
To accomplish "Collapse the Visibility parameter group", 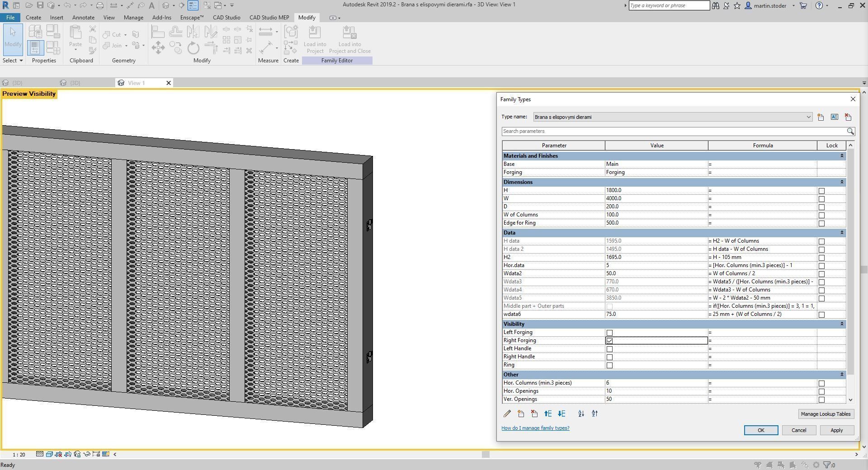I will (x=841, y=324).
